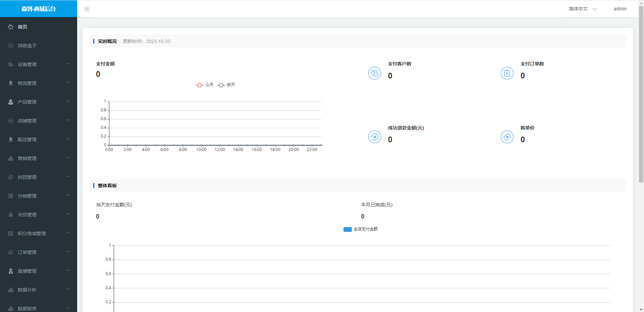644x312 pixels.
Task: Click the icon beside 订单管理
Action: click(11, 252)
